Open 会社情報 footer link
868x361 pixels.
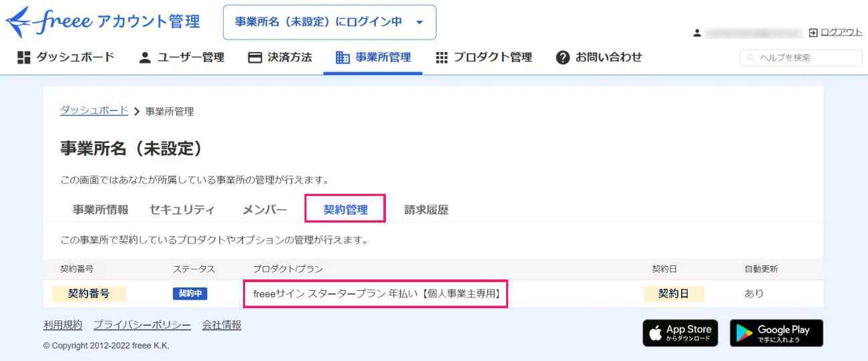point(222,325)
